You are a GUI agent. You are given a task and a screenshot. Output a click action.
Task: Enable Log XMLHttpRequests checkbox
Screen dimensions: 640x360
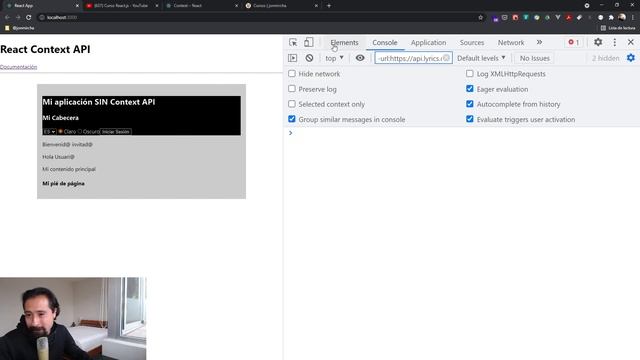(x=470, y=73)
